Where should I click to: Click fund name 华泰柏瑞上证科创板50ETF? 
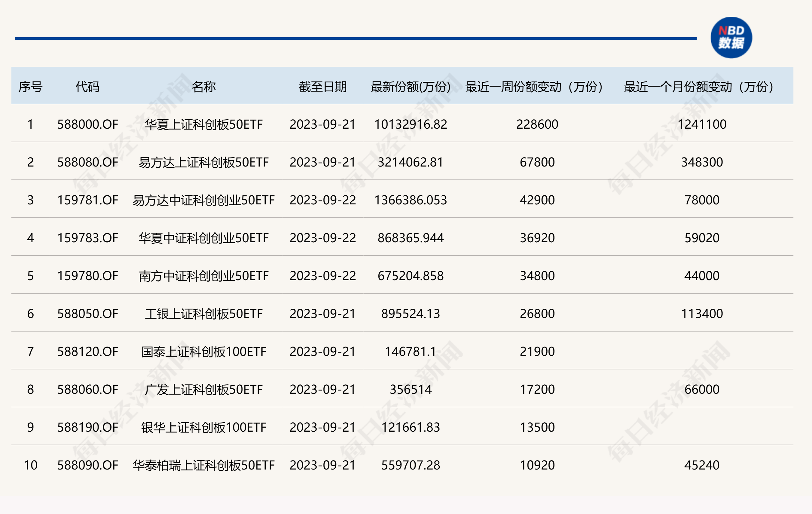coord(204,465)
